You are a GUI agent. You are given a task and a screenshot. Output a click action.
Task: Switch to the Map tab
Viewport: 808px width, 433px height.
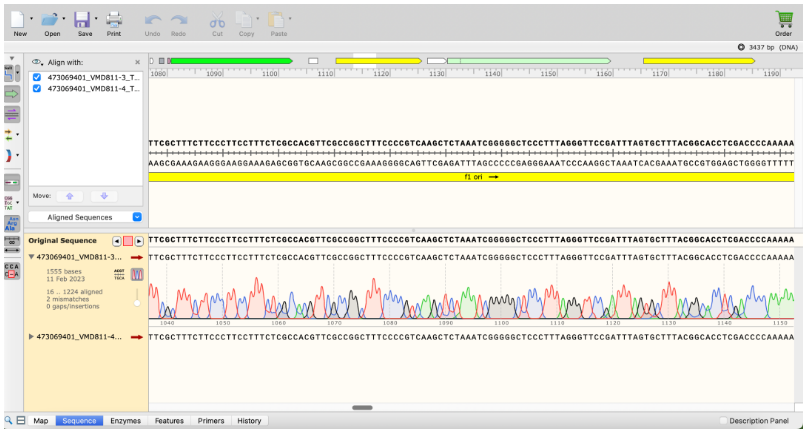coord(41,421)
